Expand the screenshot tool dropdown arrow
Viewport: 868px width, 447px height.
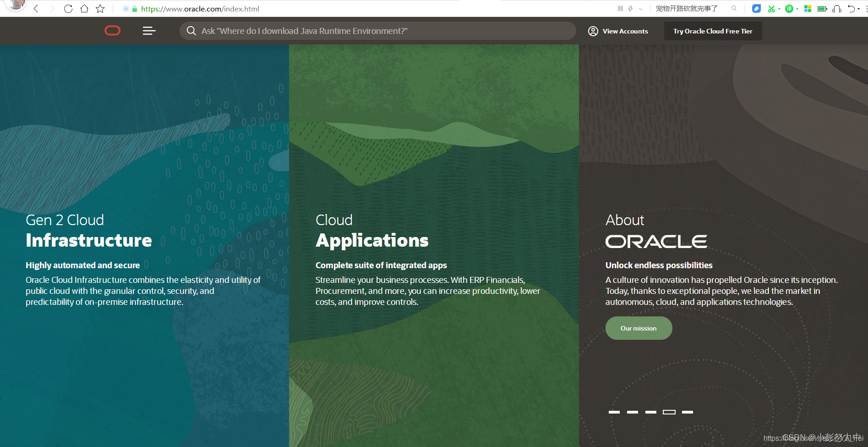779,9
